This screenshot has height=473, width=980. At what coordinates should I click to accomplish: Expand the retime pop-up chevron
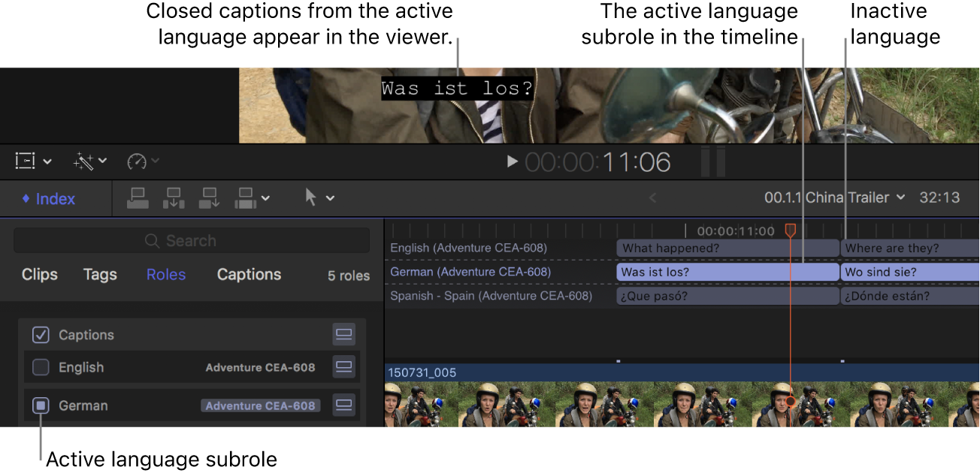coord(156,161)
